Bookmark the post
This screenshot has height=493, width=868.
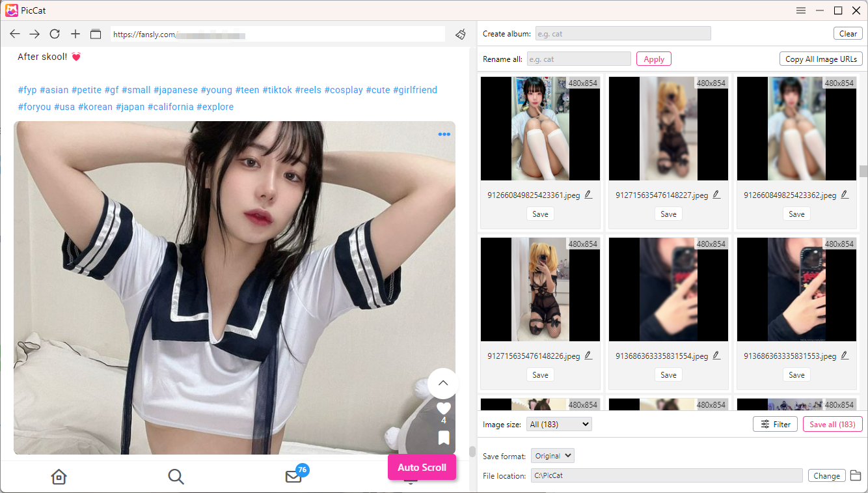(x=444, y=438)
